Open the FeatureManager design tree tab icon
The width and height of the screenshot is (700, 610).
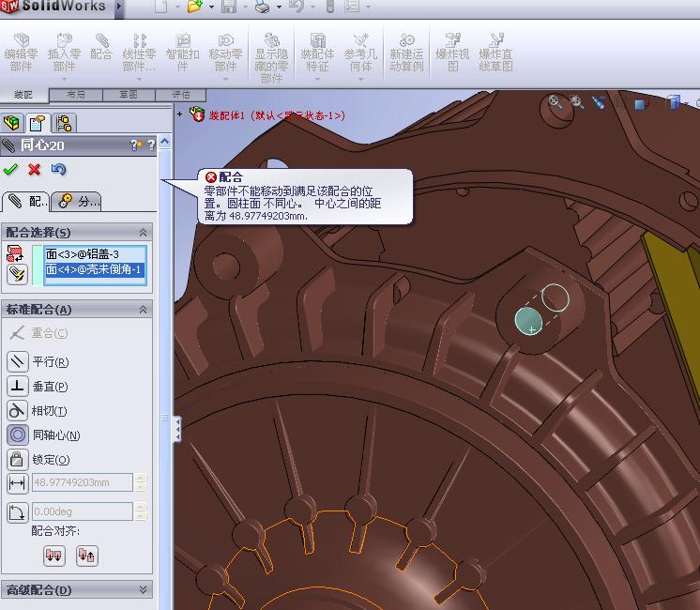click(11, 122)
